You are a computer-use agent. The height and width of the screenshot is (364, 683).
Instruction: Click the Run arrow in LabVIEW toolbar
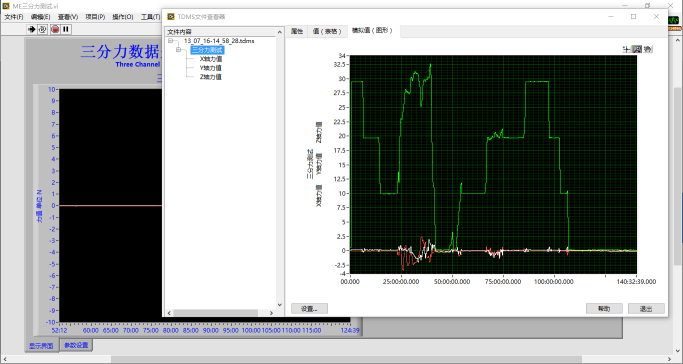pyautogui.click(x=31, y=29)
